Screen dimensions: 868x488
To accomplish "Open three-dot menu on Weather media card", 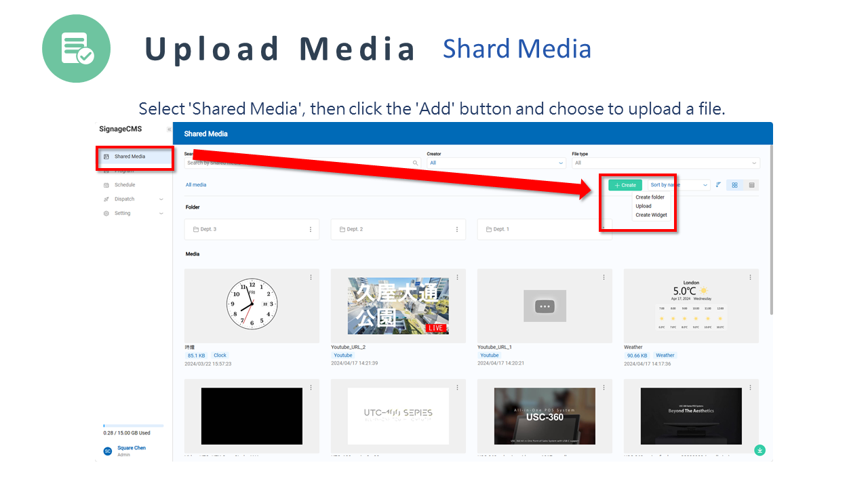I will (750, 277).
